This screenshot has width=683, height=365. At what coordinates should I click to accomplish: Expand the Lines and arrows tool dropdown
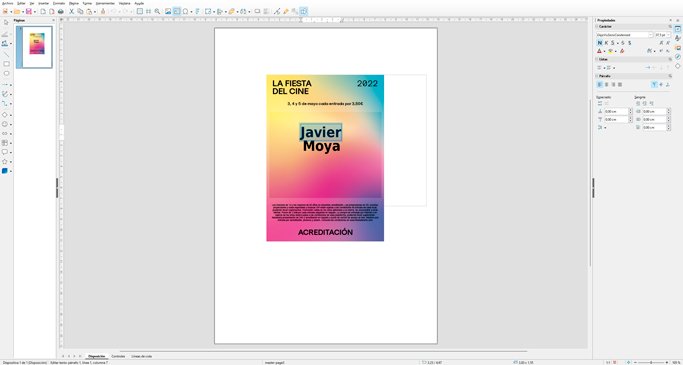coord(11,84)
